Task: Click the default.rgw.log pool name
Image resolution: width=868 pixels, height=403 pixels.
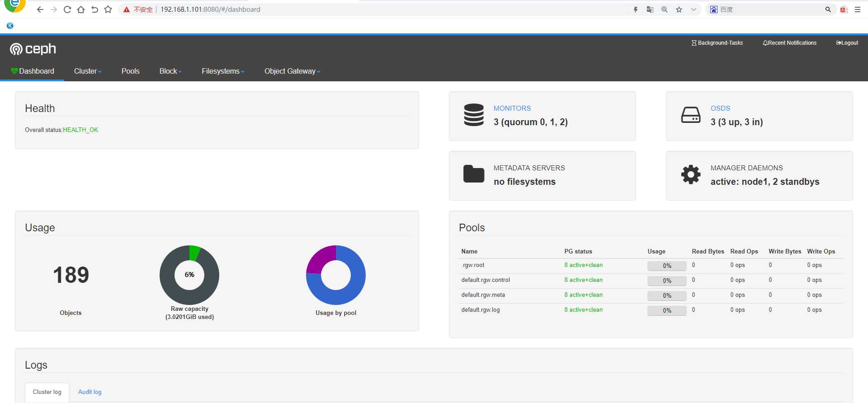Action: [x=481, y=310]
